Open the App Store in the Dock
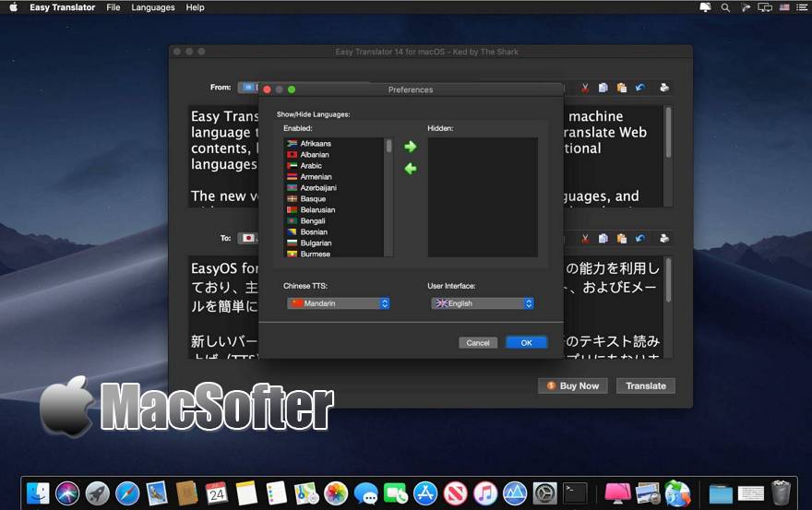 click(x=425, y=492)
